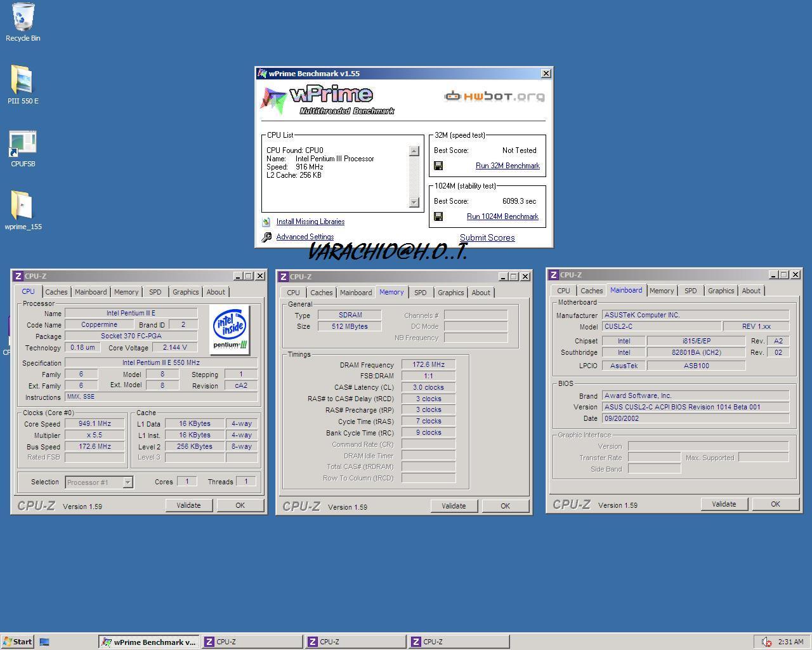Select SPD tab in middle CPU-Z window
Viewport: 812px width, 650px height.
[x=421, y=293]
